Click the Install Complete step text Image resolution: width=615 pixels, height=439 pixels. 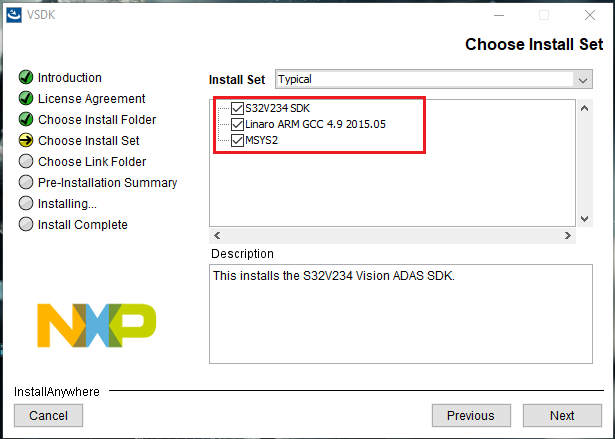83,224
